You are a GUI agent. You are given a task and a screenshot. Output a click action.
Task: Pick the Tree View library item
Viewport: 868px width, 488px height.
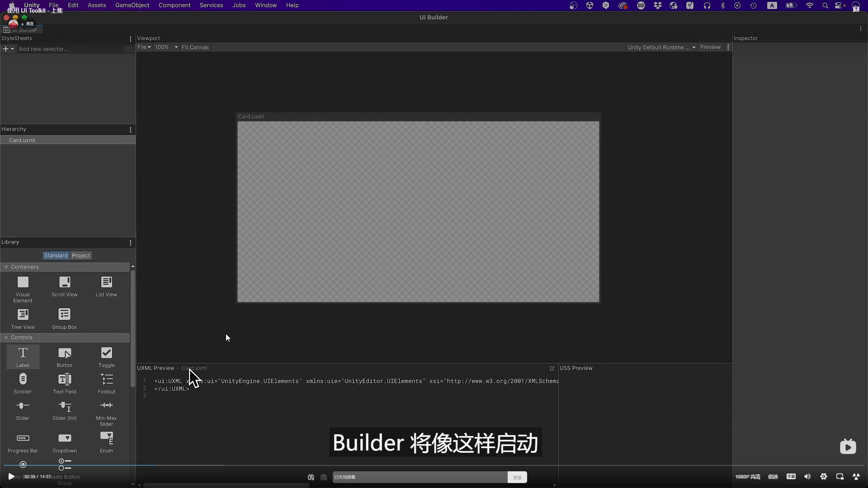pos(23,314)
